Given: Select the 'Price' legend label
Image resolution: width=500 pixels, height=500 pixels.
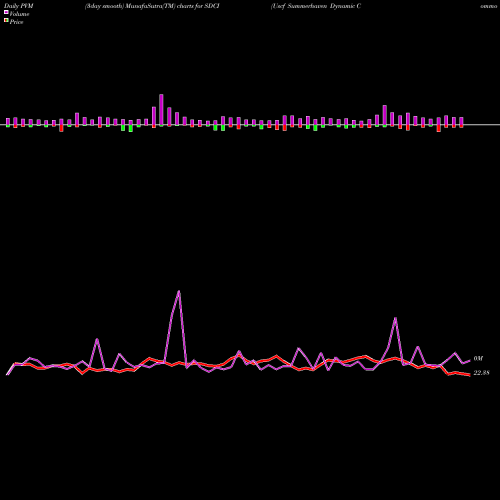Looking at the screenshot, I should coord(16,22).
